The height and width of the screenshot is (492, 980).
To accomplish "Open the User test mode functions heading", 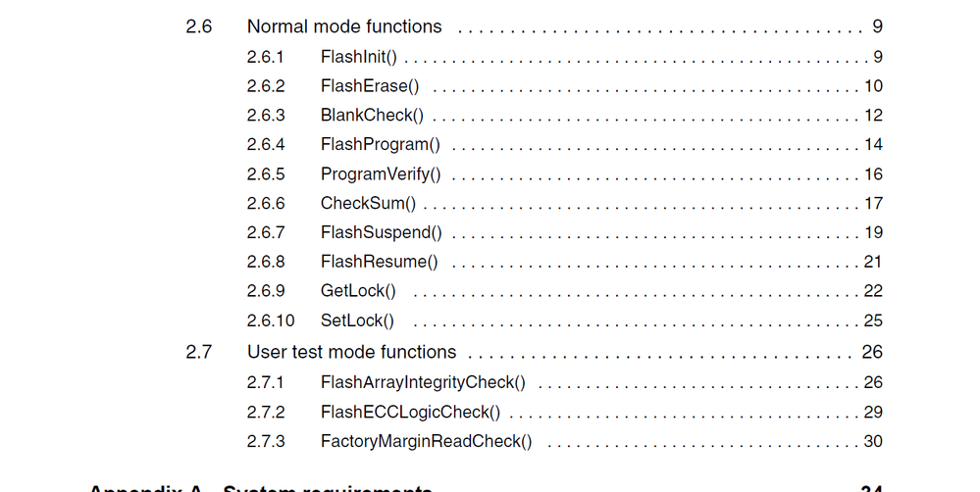I will (x=351, y=352).
